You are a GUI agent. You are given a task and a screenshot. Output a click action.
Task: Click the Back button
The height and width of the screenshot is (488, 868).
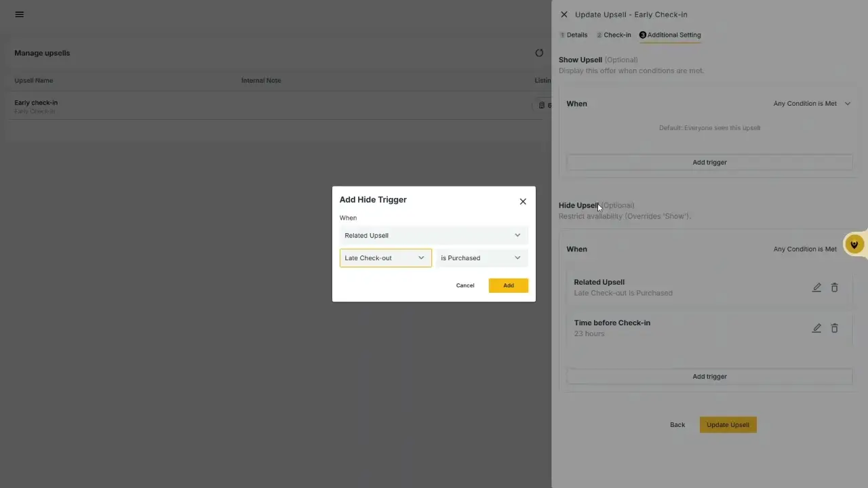coord(677,425)
